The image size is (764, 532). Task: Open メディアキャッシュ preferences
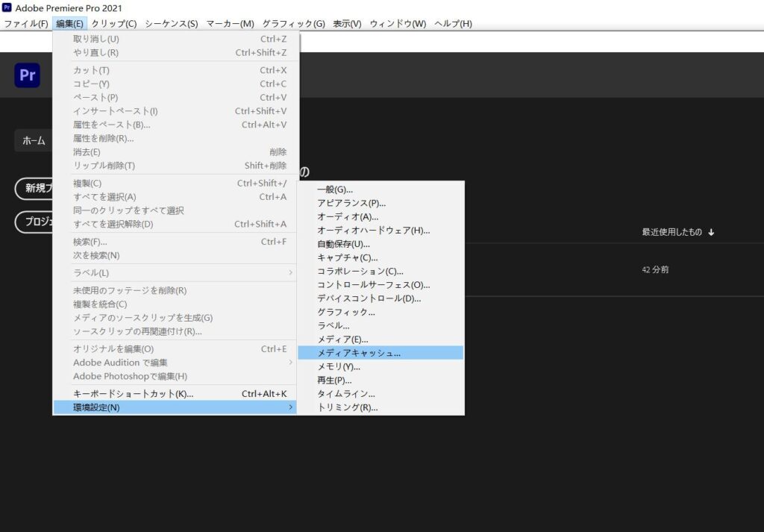(359, 353)
